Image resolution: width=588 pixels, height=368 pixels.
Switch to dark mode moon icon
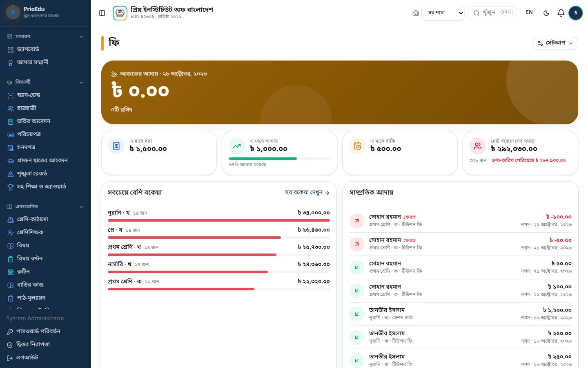pyautogui.click(x=546, y=13)
